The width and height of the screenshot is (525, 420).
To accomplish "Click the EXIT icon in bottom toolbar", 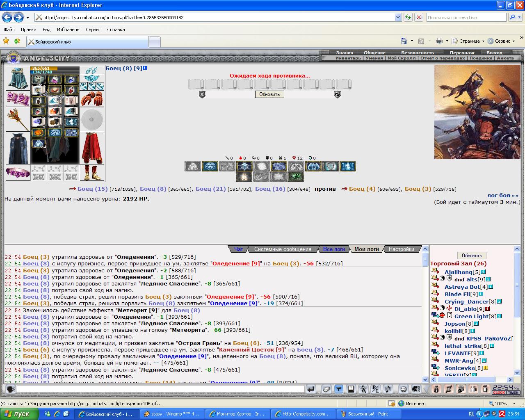I will [485, 389].
